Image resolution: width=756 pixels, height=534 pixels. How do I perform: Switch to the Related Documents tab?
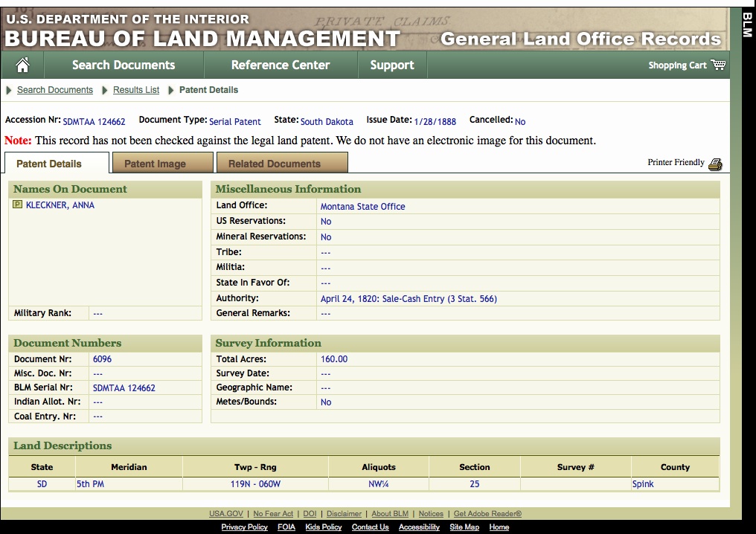coord(274,164)
